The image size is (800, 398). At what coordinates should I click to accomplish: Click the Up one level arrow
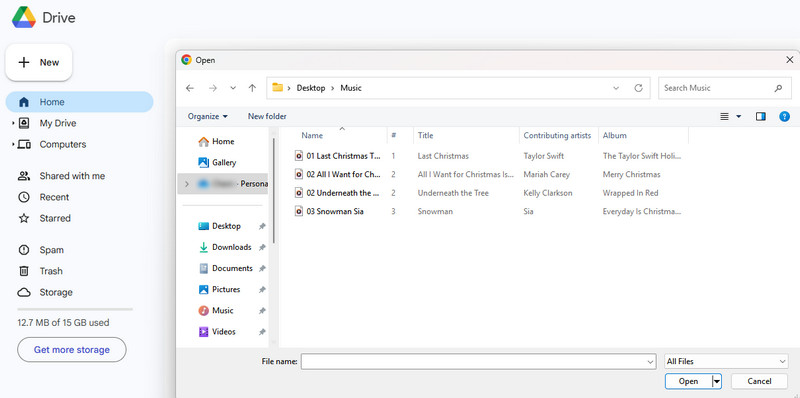tap(252, 88)
